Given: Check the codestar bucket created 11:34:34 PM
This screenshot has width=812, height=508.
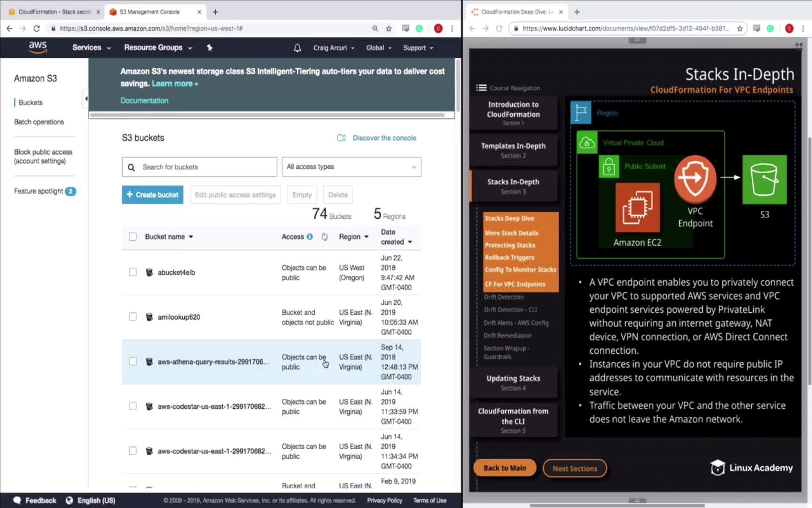Looking at the screenshot, I should 133,451.
